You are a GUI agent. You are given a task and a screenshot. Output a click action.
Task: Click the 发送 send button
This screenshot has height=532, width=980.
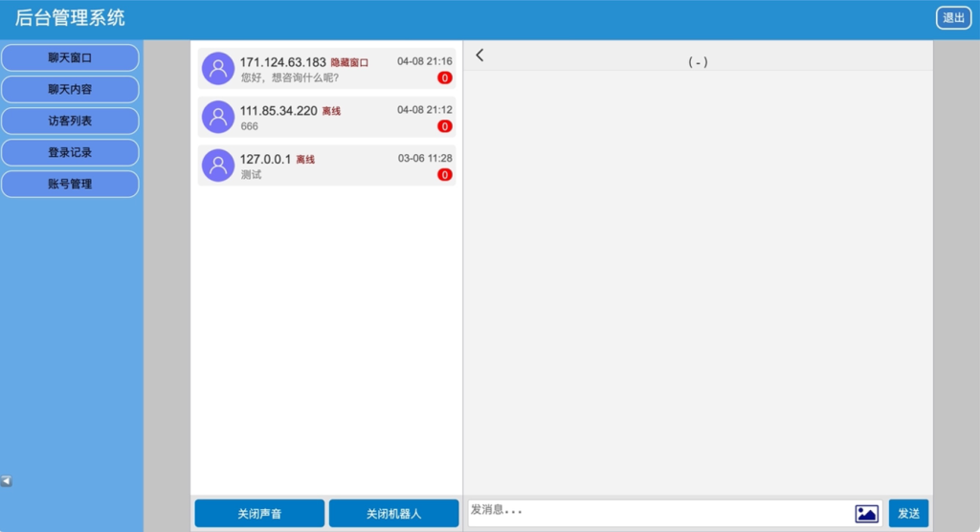[x=908, y=513]
